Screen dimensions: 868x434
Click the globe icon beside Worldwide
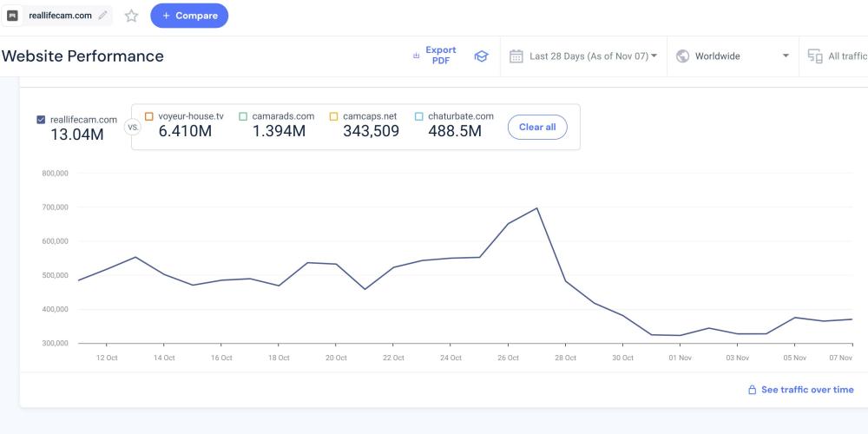[682, 56]
